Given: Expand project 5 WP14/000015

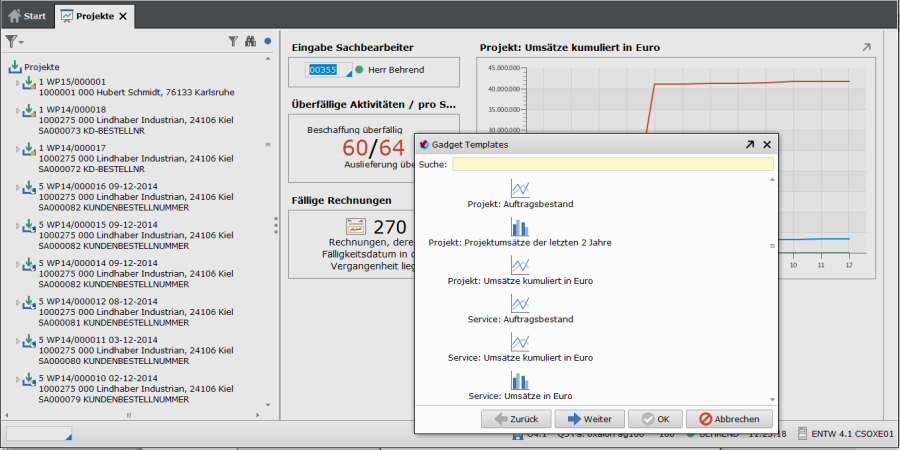Looking at the screenshot, I should 17,226.
